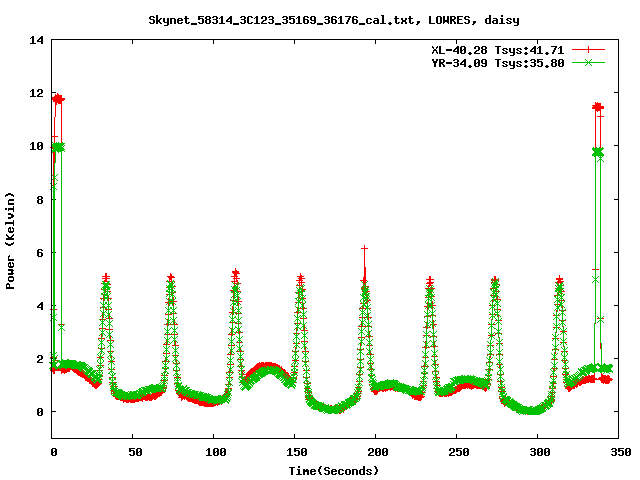This screenshot has width=640, height=480.
Task: Click x-axis tick label 150
Action: point(296,452)
